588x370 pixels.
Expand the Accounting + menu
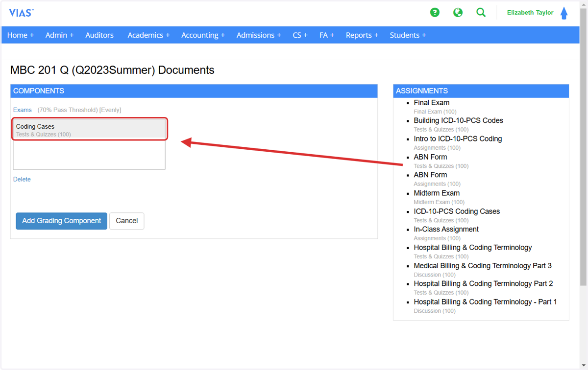[x=203, y=35]
